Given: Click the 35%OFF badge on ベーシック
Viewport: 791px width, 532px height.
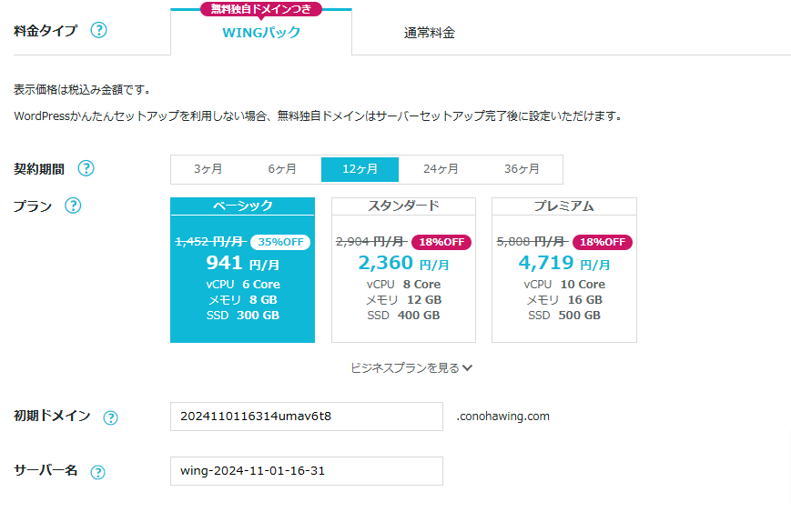Looking at the screenshot, I should [x=280, y=242].
